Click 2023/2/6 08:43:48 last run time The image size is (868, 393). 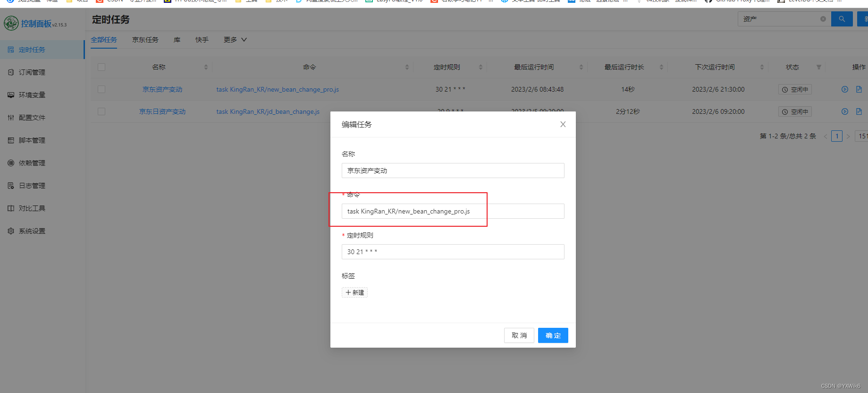click(x=537, y=89)
